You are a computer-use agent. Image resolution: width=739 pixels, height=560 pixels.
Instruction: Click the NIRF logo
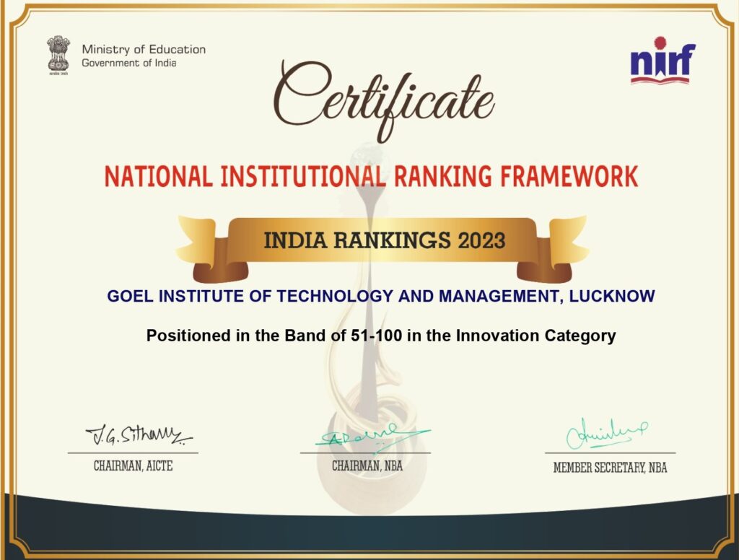coord(663,61)
